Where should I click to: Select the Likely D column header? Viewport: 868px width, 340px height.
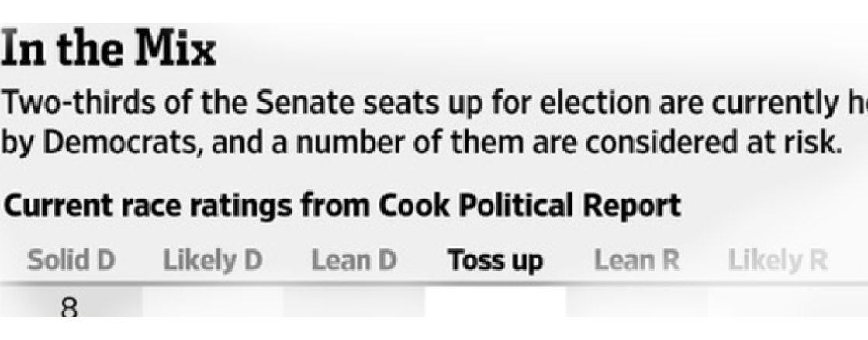213,260
